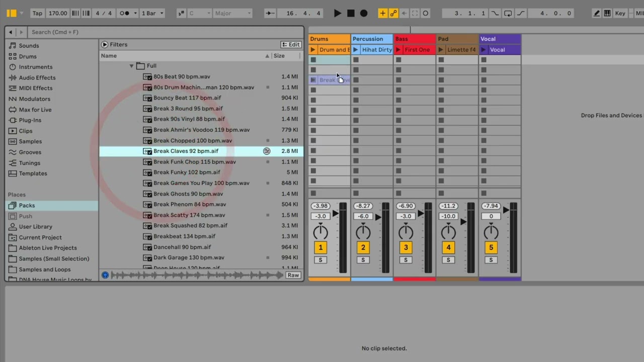The width and height of the screenshot is (644, 362).
Task: Toggle the Follow playback button
Action: tap(270, 13)
